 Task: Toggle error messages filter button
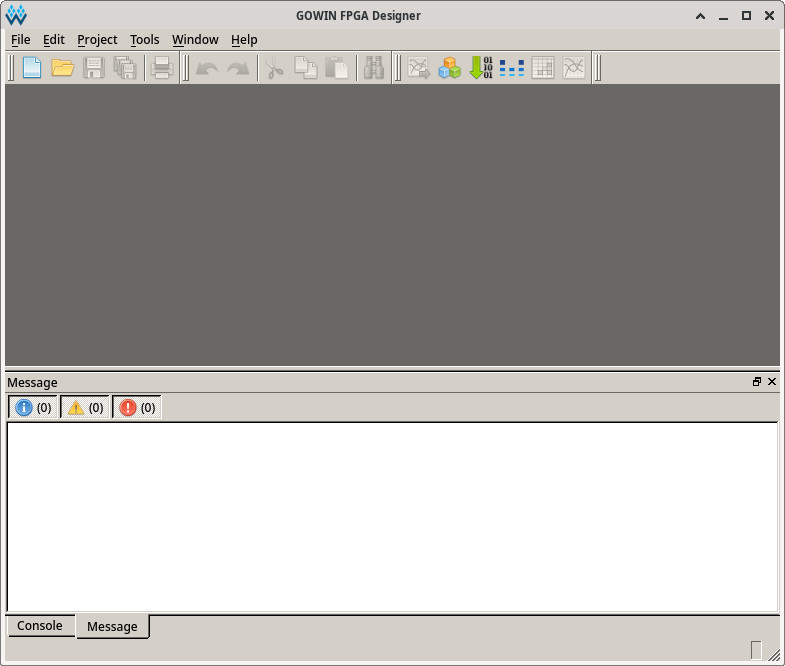click(137, 407)
